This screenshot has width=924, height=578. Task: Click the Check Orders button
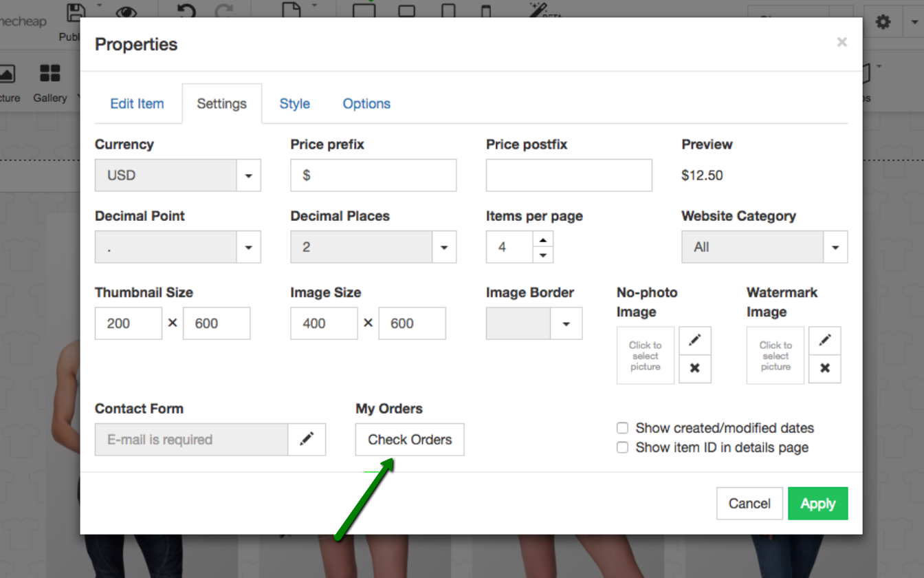coord(410,439)
